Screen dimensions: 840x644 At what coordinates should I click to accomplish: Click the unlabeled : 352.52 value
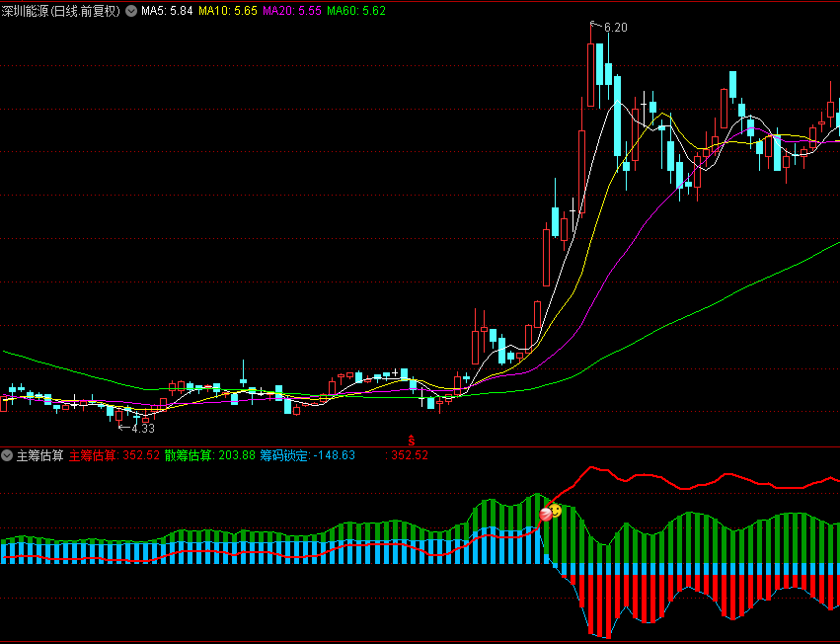[x=407, y=455]
